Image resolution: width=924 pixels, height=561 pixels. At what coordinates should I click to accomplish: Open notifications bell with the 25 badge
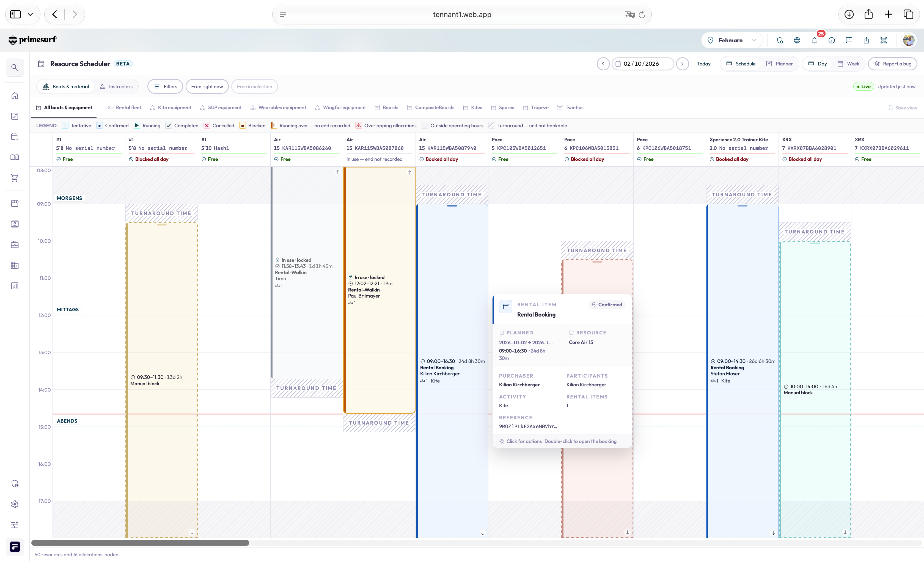click(x=815, y=40)
